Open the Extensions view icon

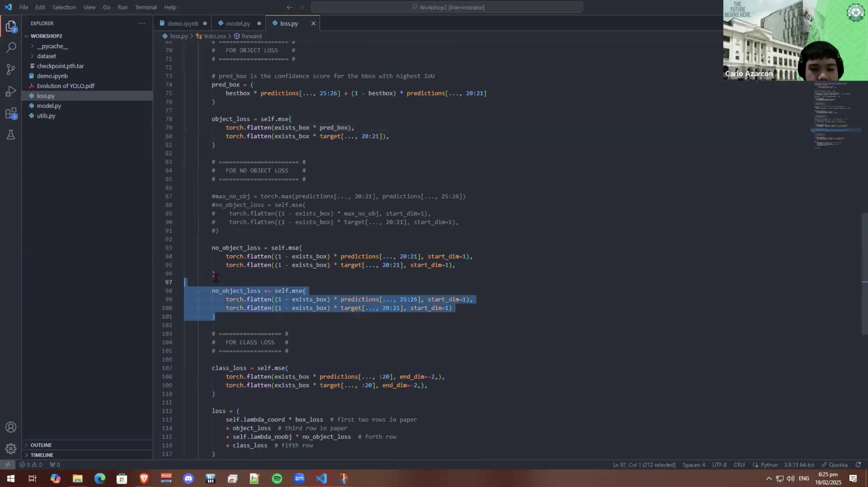point(11,113)
